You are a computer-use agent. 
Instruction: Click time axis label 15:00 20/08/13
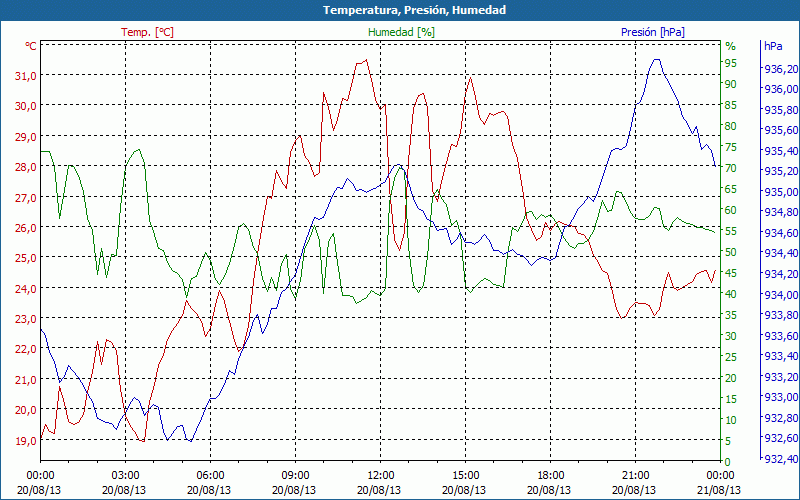tap(465, 483)
